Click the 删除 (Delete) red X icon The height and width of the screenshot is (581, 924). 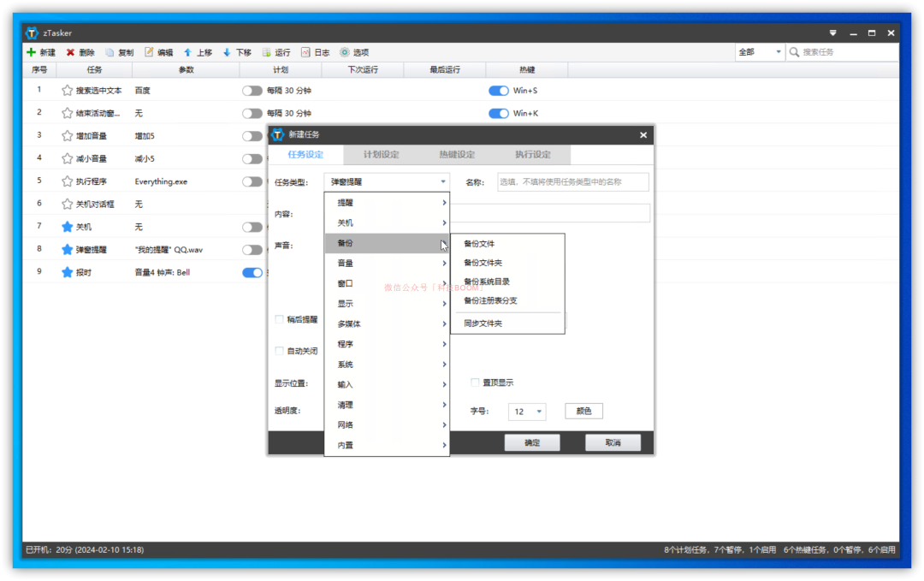(71, 52)
